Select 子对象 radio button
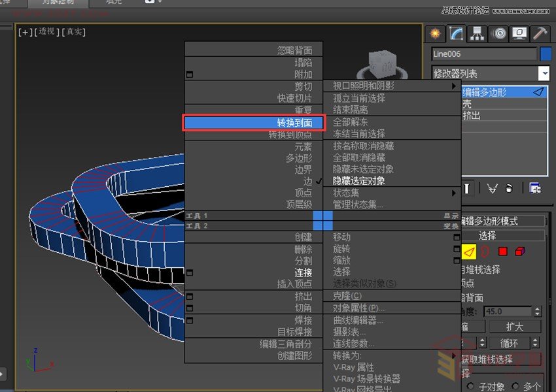Screen dimensions: 556x392 470,385
